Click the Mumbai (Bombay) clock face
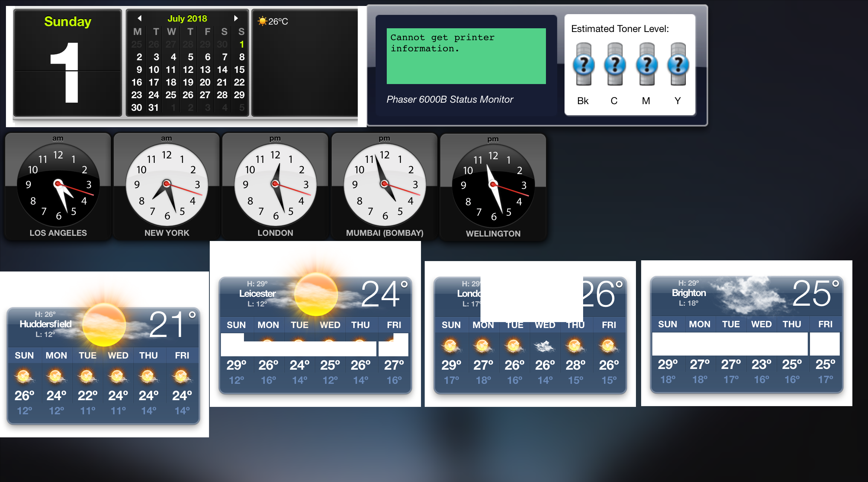Screen dimensions: 868x482 tap(385, 185)
